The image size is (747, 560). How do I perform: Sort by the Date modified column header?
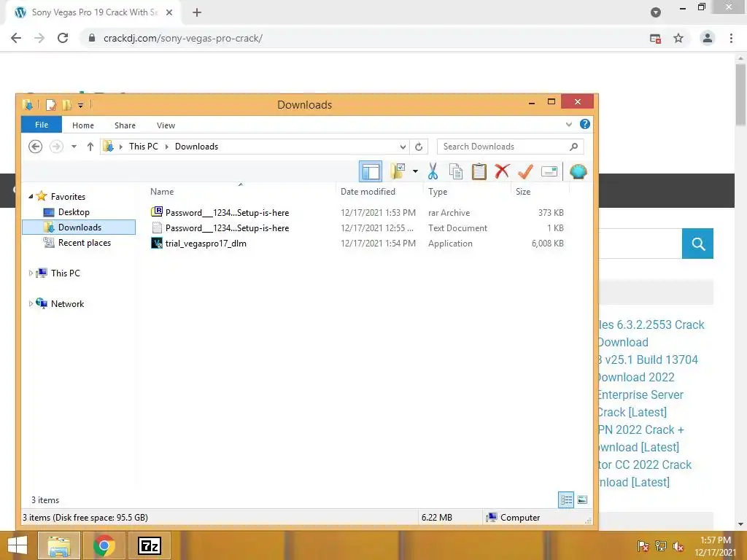coord(368,192)
